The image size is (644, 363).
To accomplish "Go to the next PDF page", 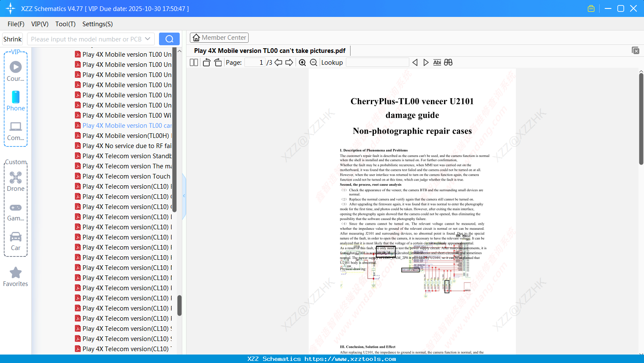I will [289, 63].
